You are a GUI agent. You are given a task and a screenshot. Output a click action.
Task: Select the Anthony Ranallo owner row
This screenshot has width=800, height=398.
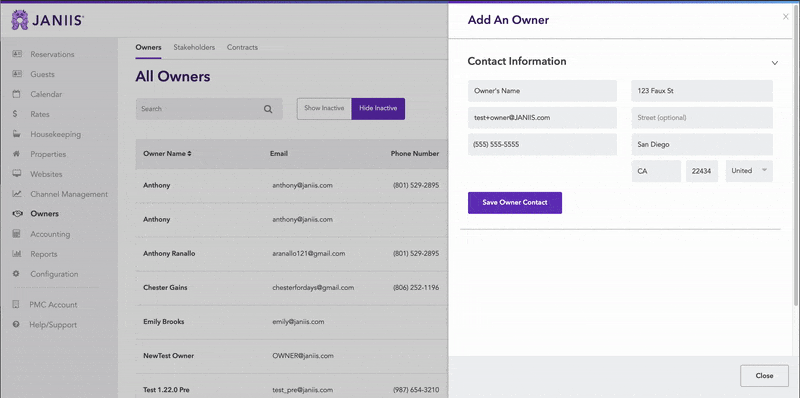coord(291,254)
